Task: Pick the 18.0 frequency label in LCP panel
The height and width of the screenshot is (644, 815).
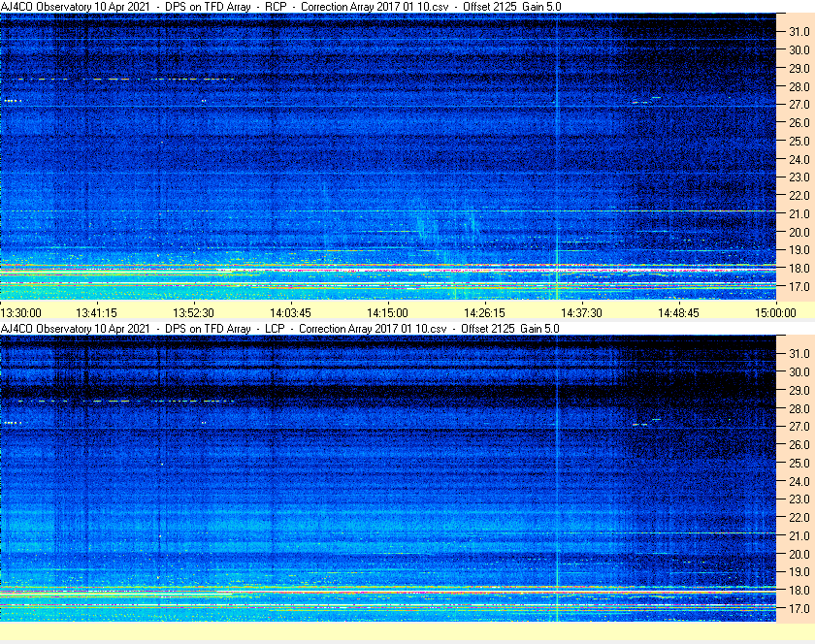Action: click(799, 590)
